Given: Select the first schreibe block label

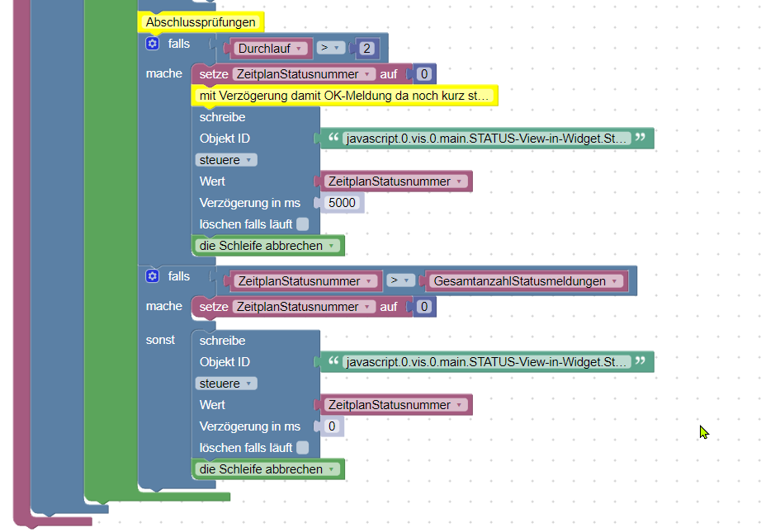Looking at the screenshot, I should [222, 117].
